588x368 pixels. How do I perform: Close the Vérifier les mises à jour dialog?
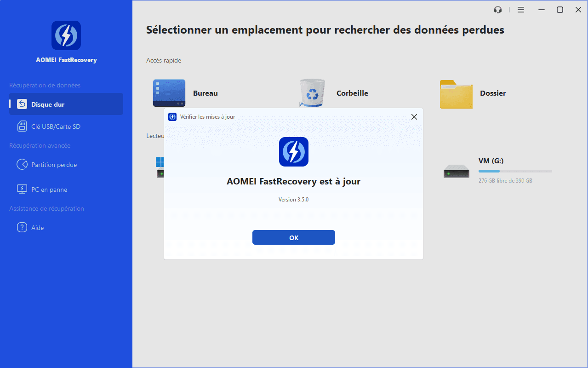[414, 117]
